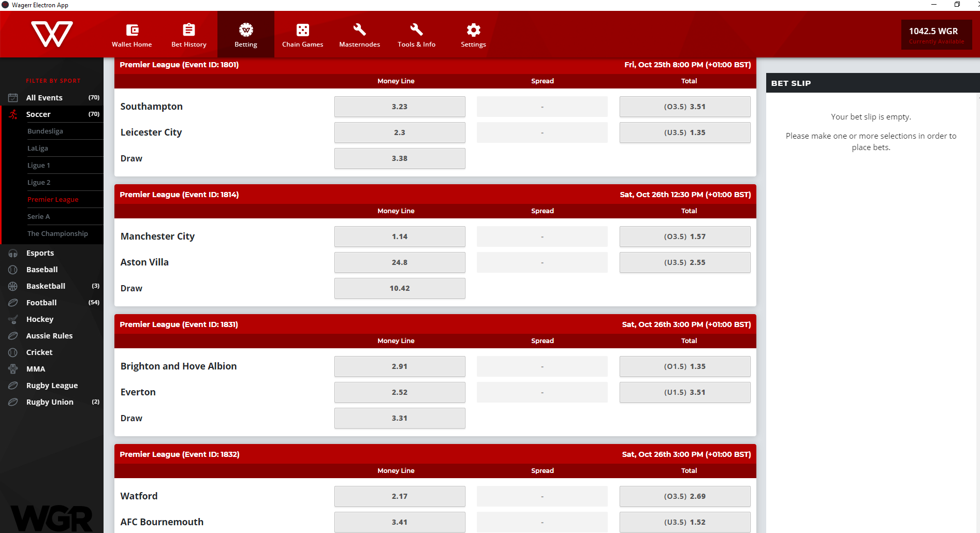The width and height of the screenshot is (980, 533).
Task: Select over 3.5 at 2.69 for Watford
Action: pos(685,496)
